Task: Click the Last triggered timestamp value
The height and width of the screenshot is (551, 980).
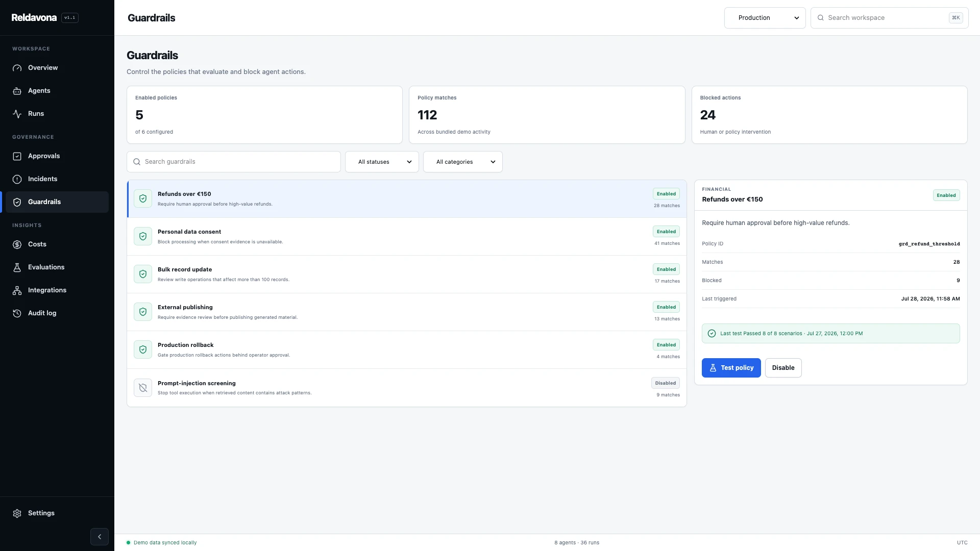Action: pos(930,299)
